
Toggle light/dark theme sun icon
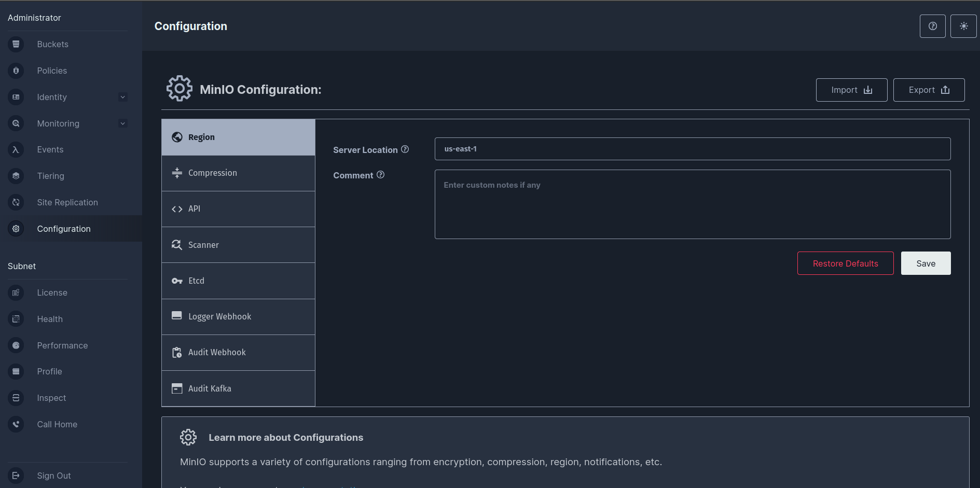coord(963,26)
